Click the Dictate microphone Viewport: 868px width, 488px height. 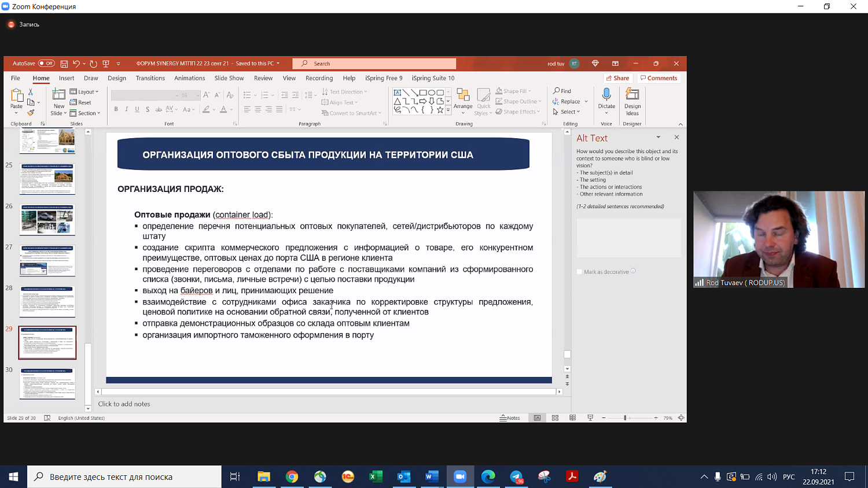(606, 101)
